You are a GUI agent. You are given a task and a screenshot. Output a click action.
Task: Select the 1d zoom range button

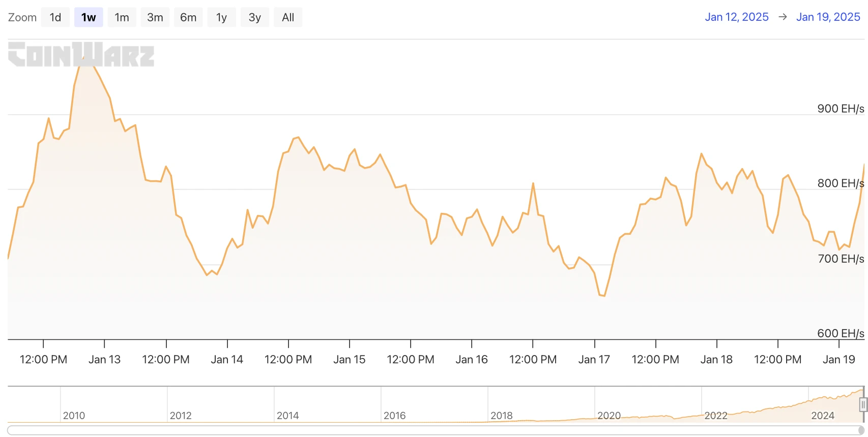click(55, 17)
